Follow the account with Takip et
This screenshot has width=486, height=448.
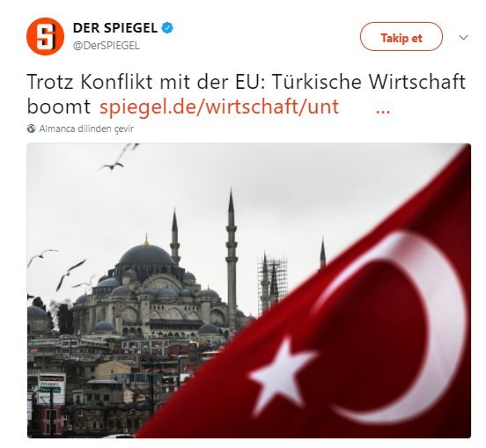point(401,37)
